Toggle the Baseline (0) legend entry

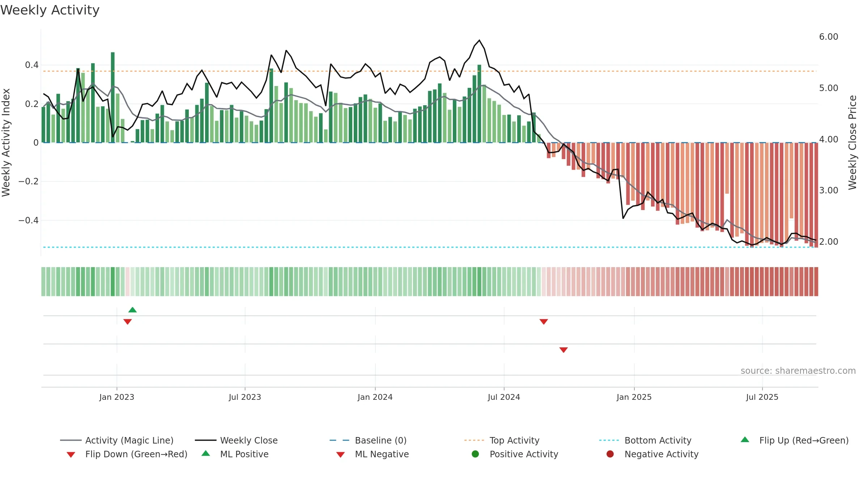point(368,440)
